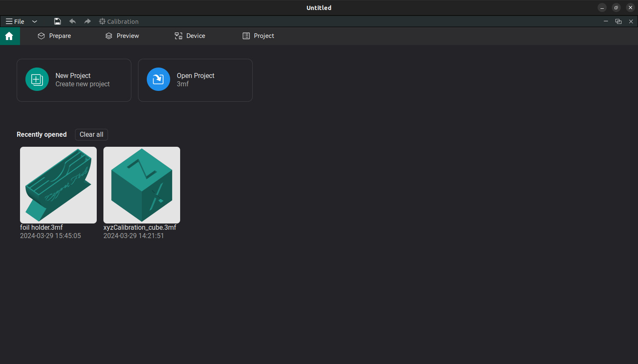638x364 pixels.
Task: Switch to the Prepare tab
Action: [x=54, y=36]
